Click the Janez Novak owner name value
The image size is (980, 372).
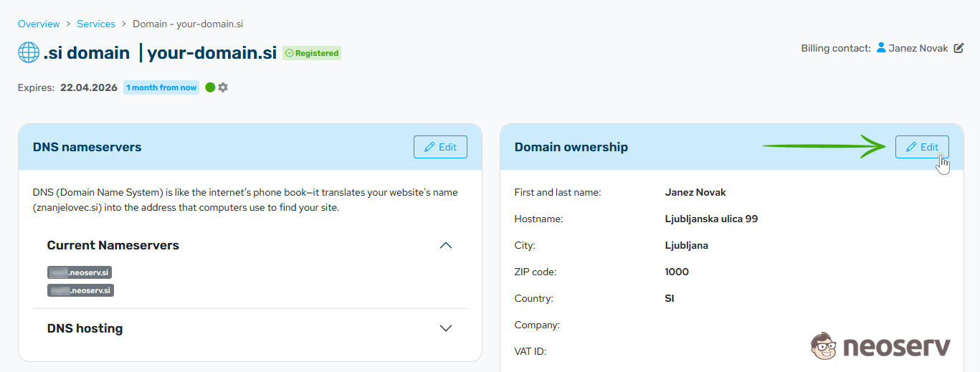tap(695, 192)
